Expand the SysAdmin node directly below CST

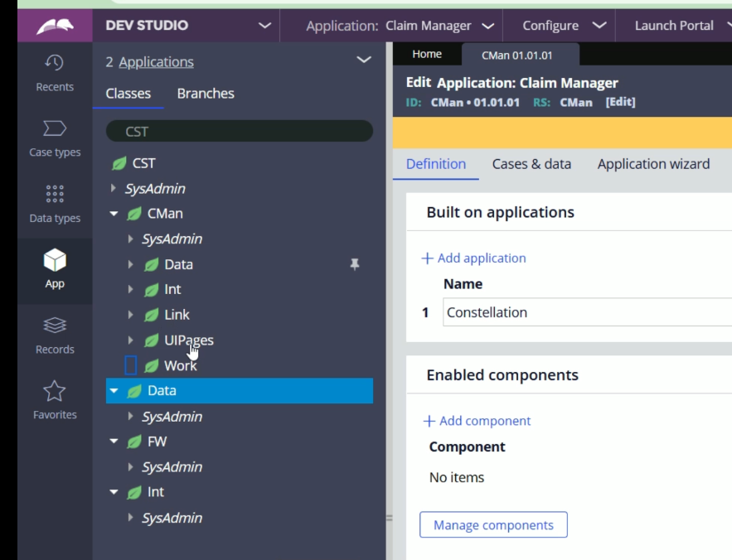113,189
